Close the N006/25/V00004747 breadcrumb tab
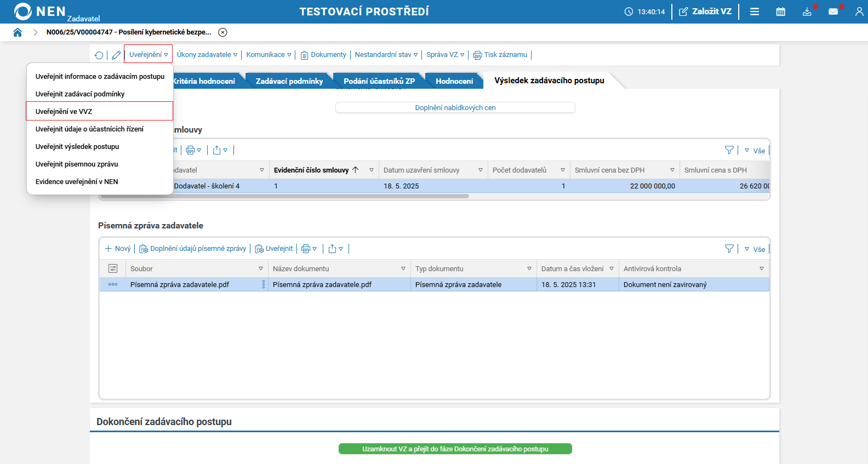The image size is (868, 464). [x=222, y=32]
